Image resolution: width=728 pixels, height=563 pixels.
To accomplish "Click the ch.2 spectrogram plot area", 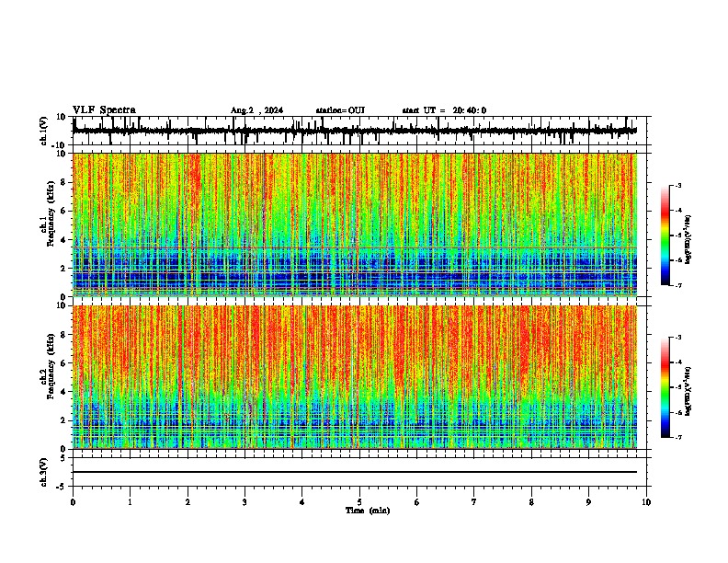I will (x=354, y=377).
